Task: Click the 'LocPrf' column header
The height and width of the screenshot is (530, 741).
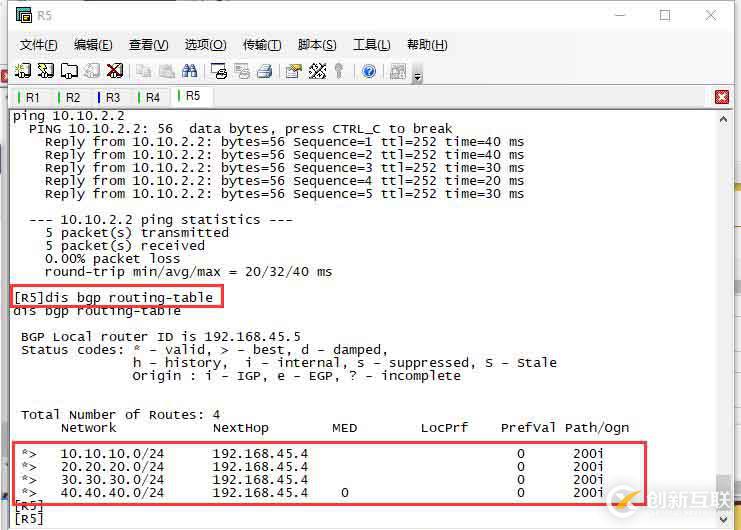Action: [445, 428]
